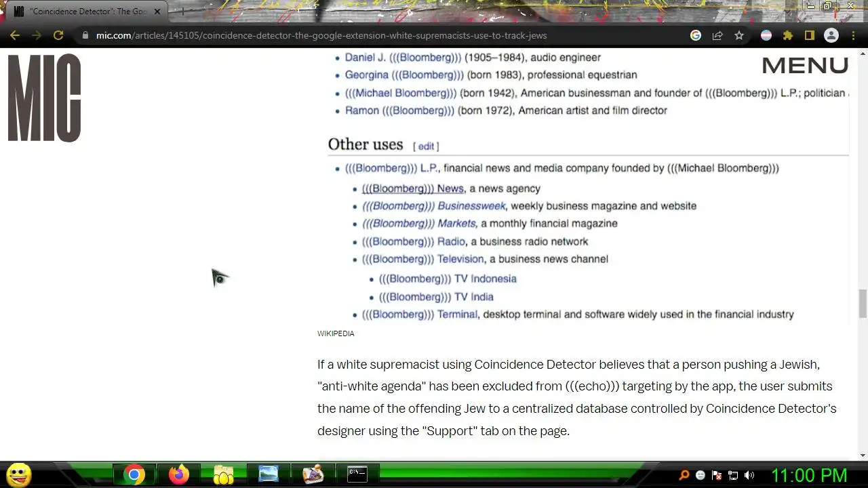Click the scrollbar down arrow
Screen dimensions: 868x488
[863, 455]
